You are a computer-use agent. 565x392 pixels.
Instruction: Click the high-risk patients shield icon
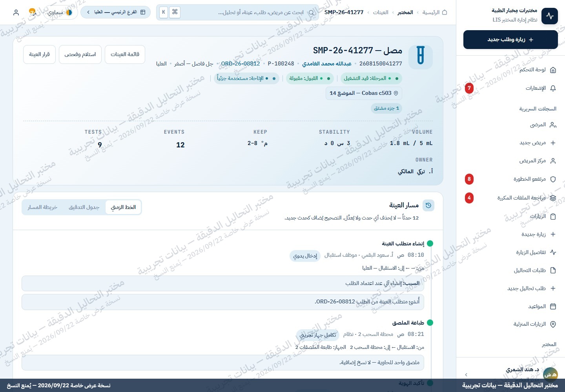pyautogui.click(x=553, y=179)
